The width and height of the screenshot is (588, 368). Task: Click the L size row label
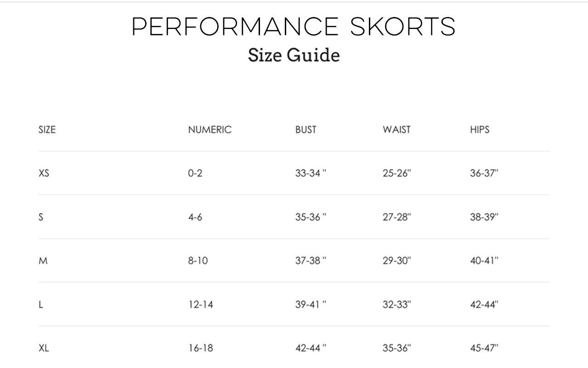(41, 305)
